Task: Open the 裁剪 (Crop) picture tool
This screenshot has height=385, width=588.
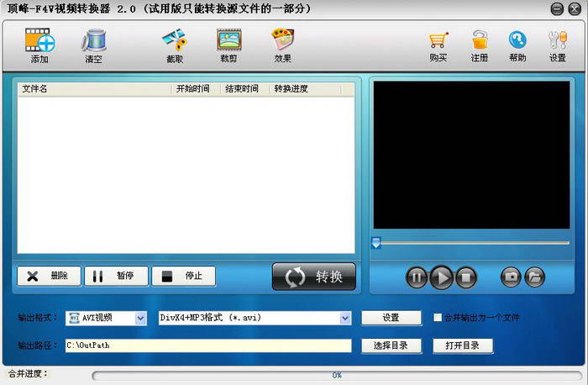Action: pyautogui.click(x=228, y=45)
